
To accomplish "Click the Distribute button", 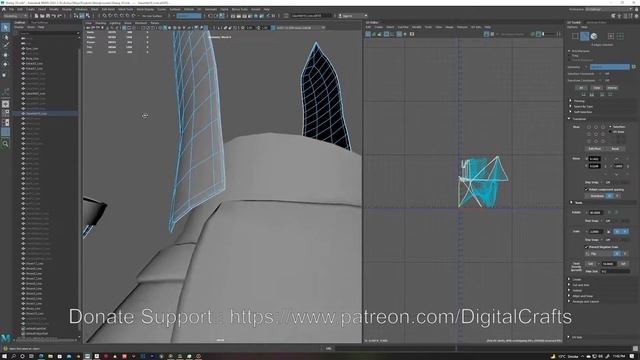I will pyautogui.click(x=597, y=196).
